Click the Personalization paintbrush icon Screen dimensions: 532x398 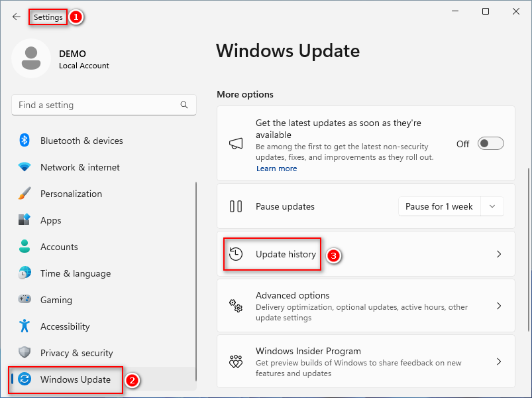pyautogui.click(x=25, y=194)
